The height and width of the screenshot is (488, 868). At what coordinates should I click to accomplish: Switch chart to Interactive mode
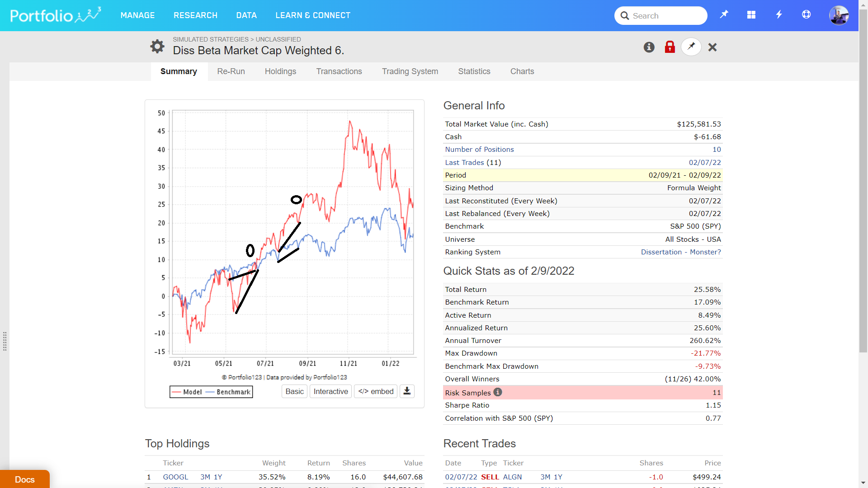[x=330, y=391]
